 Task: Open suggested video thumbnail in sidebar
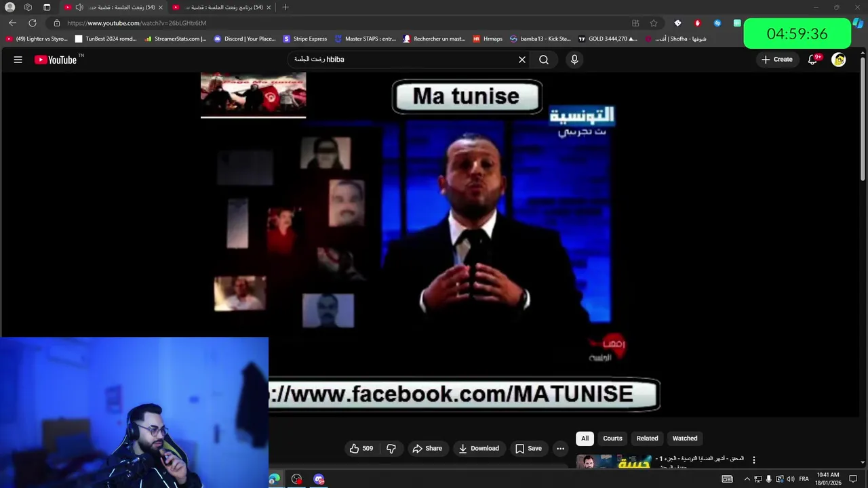[x=614, y=462]
